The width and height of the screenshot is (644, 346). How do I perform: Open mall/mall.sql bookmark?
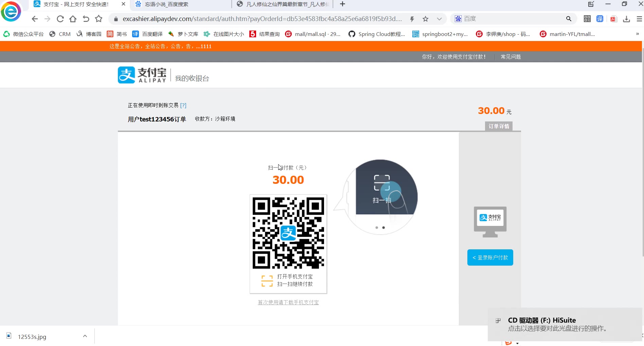(x=313, y=34)
